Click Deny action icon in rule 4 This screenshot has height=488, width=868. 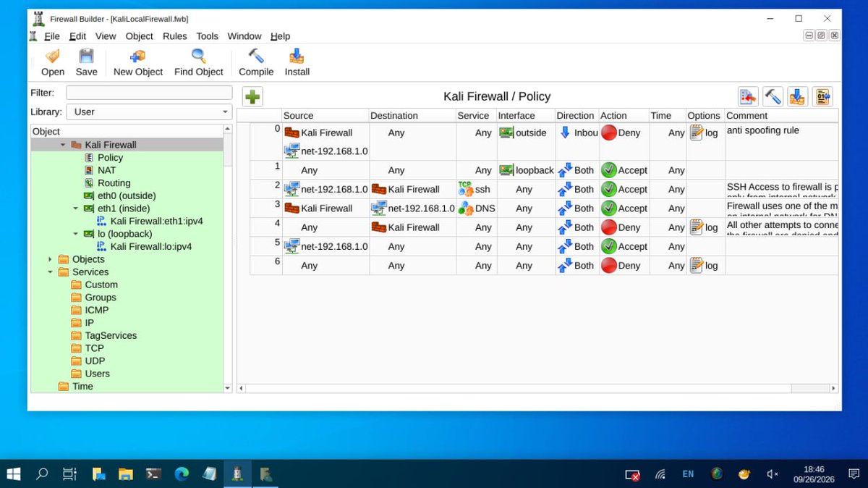pyautogui.click(x=609, y=227)
